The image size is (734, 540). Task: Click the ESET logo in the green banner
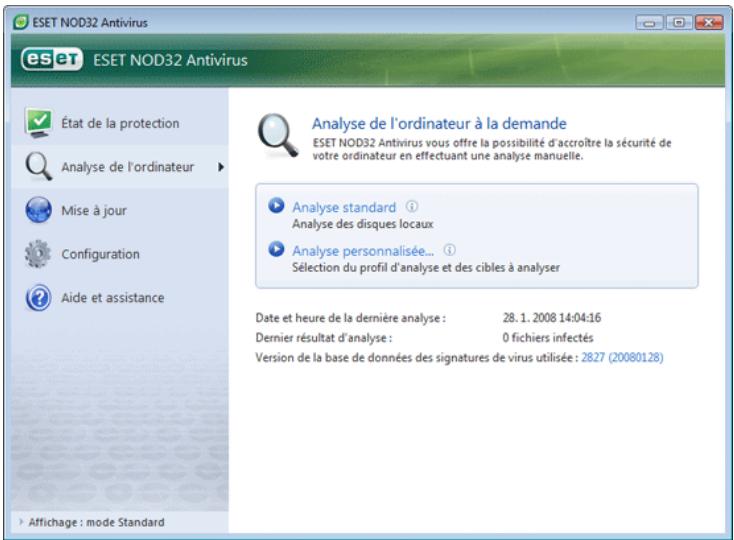(52, 59)
